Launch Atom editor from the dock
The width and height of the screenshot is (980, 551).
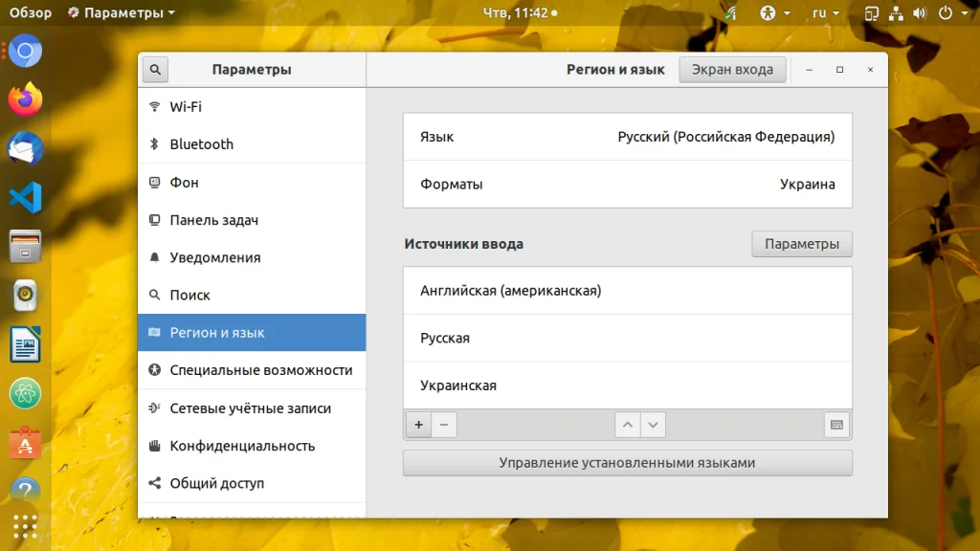point(25,393)
